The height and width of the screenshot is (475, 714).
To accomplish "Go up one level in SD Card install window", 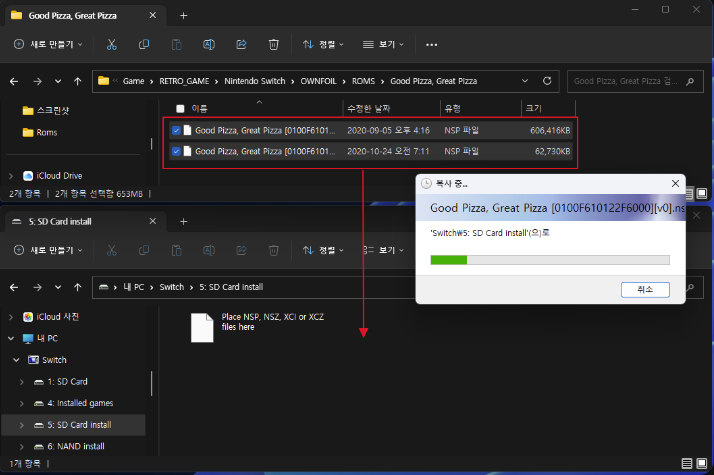I will click(77, 287).
